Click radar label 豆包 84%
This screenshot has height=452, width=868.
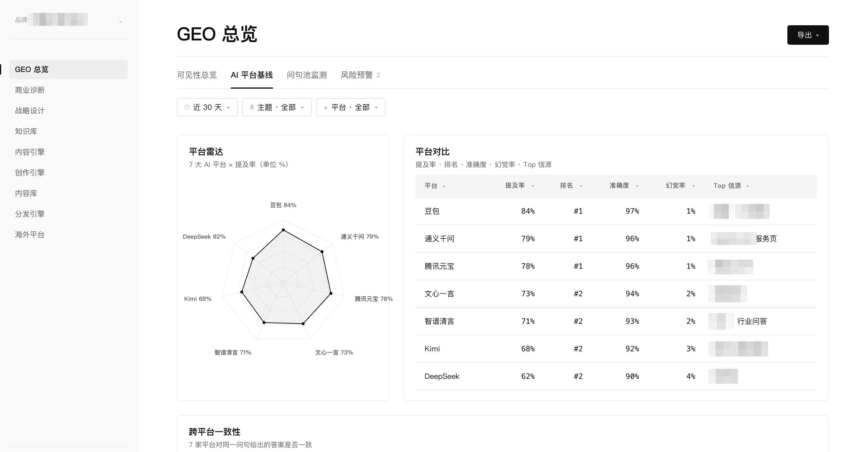coord(283,205)
